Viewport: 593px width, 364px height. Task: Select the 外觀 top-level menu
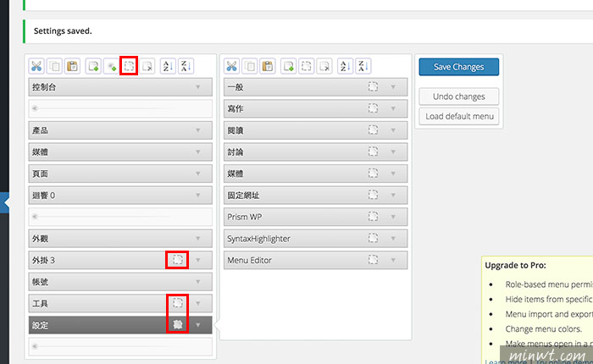click(x=120, y=239)
